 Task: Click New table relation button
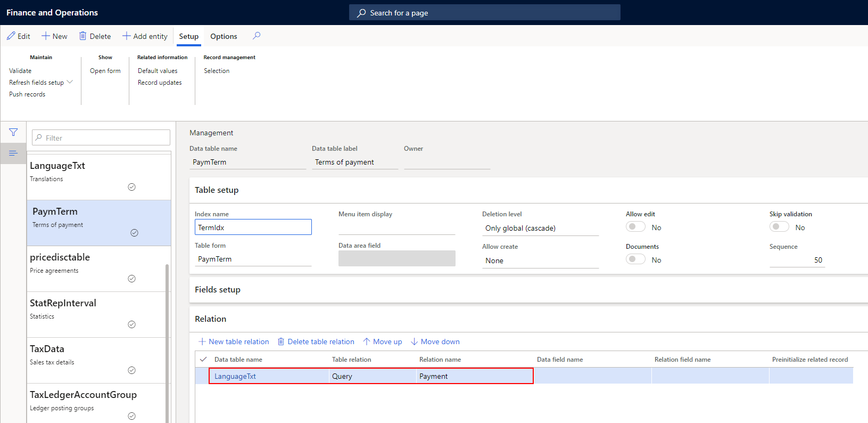click(x=234, y=341)
